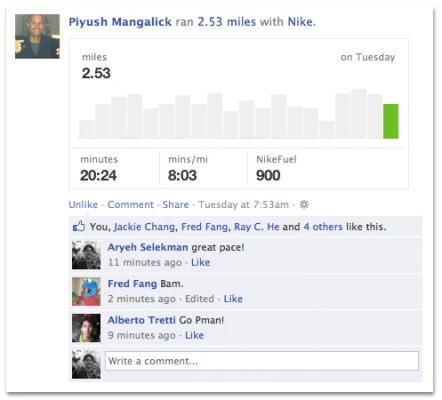Click the on Tuesday label

(368, 57)
